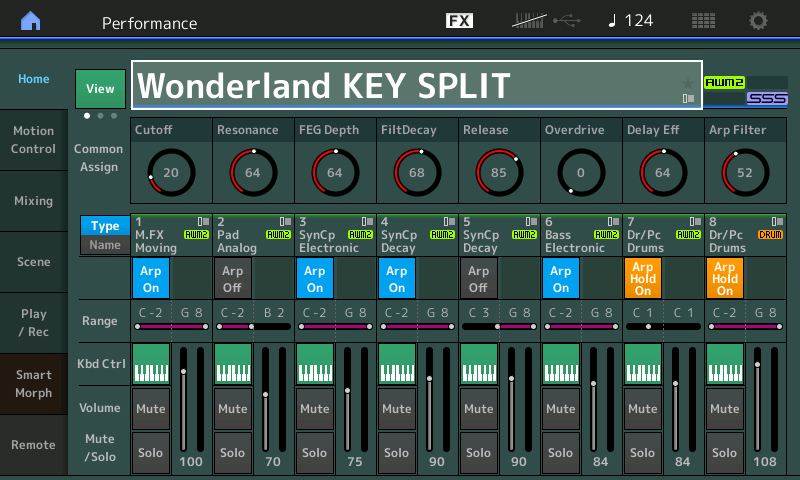Viewport: 800px width, 480px height.
Task: Tap the Home house icon
Action: tap(32, 21)
